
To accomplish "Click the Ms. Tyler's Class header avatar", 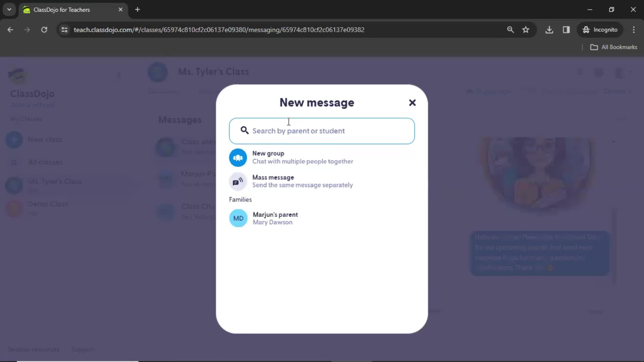I will 158,72.
